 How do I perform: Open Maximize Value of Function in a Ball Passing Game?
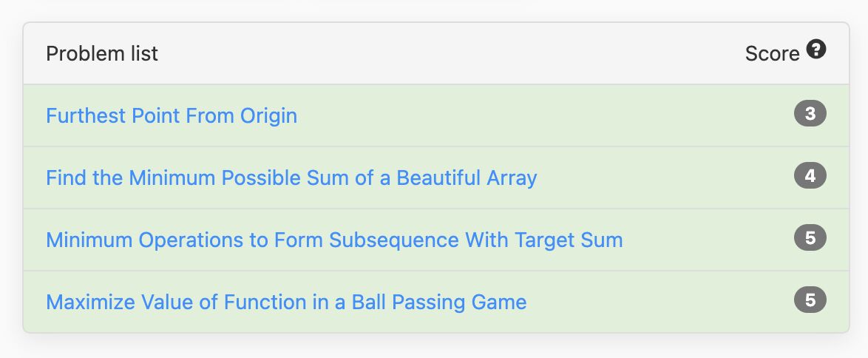pyautogui.click(x=286, y=302)
